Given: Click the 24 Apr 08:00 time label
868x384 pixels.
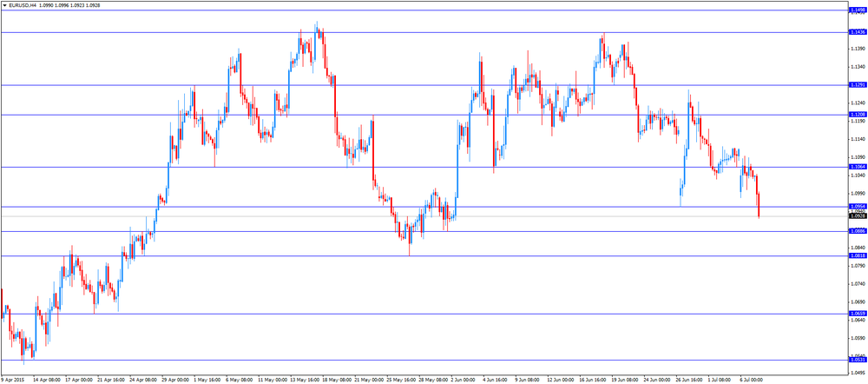Looking at the screenshot, I should click(x=142, y=381).
